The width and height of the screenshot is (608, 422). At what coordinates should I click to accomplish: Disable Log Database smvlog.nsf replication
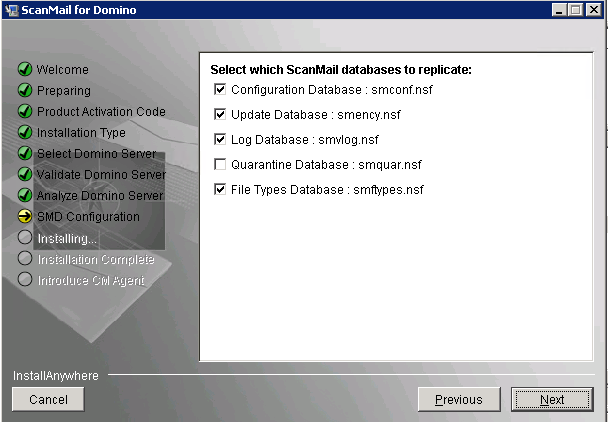pos(220,140)
